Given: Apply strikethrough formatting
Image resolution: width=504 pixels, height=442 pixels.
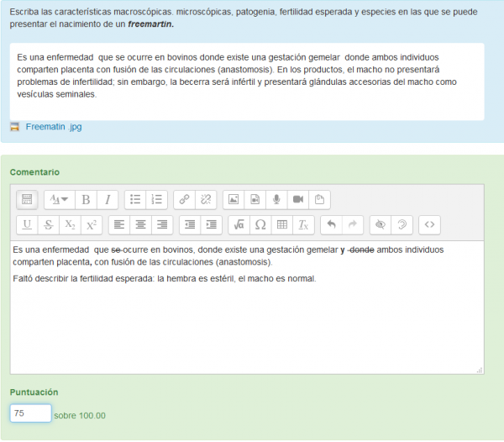Looking at the screenshot, I should coord(49,224).
